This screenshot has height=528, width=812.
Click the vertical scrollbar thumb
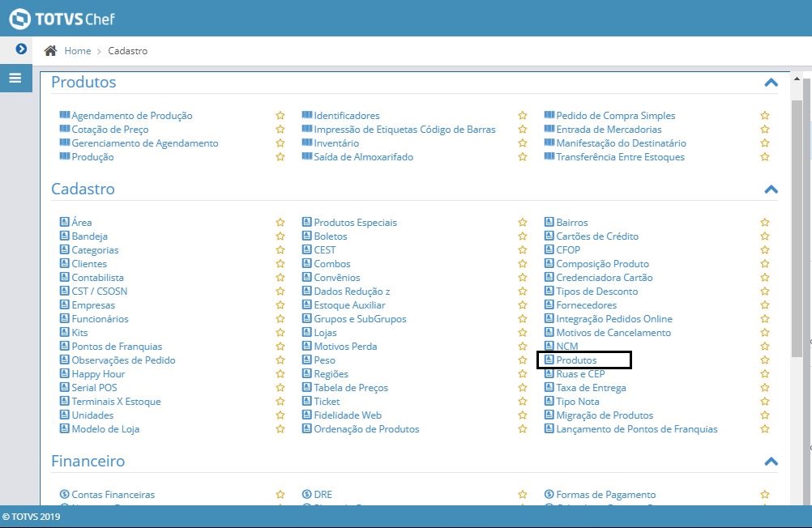(797, 228)
